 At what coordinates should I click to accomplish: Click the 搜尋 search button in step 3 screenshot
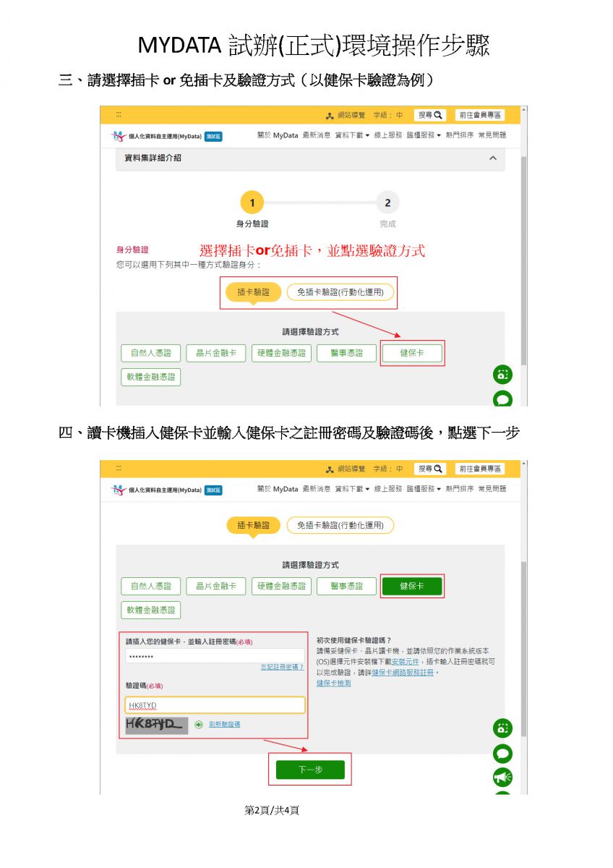point(430,115)
